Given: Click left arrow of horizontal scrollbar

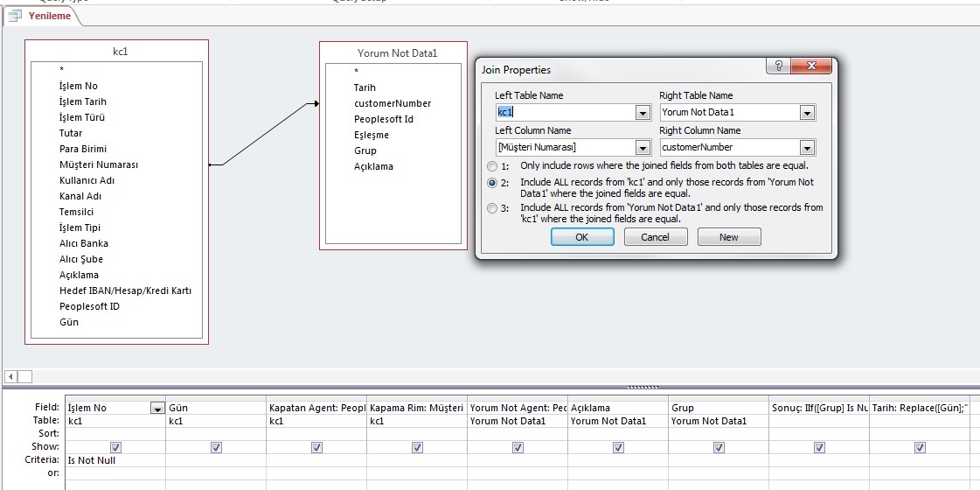Looking at the screenshot, I should point(9,376).
